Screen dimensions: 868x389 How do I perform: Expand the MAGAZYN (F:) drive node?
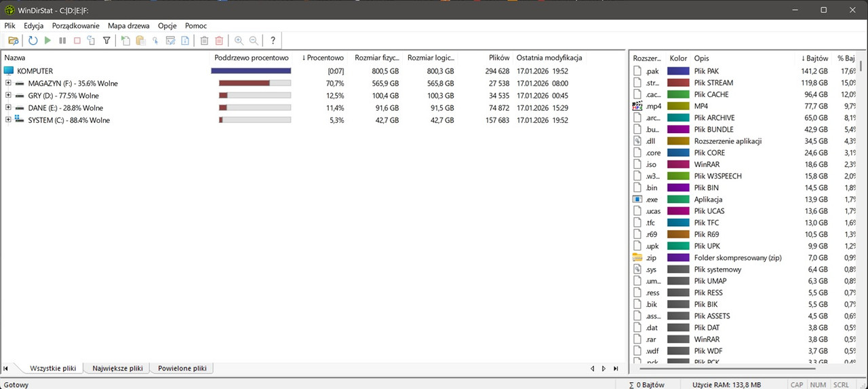[8, 83]
